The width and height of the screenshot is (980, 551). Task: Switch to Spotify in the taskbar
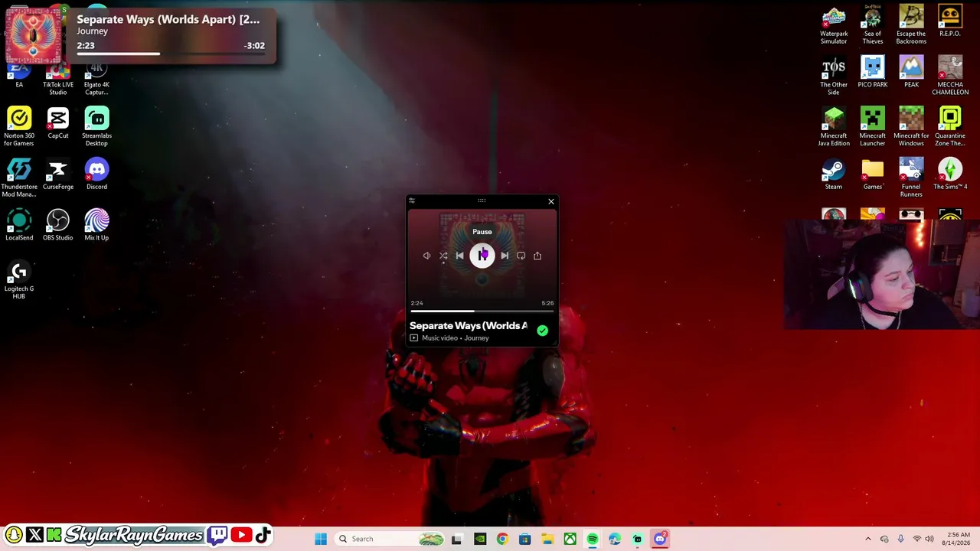point(593,539)
